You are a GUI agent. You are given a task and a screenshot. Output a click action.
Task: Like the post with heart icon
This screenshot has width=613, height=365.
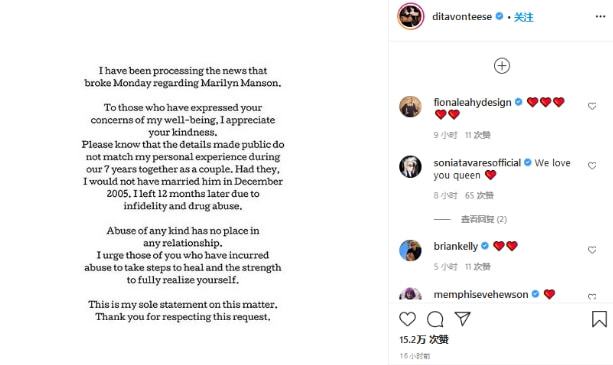(x=407, y=319)
